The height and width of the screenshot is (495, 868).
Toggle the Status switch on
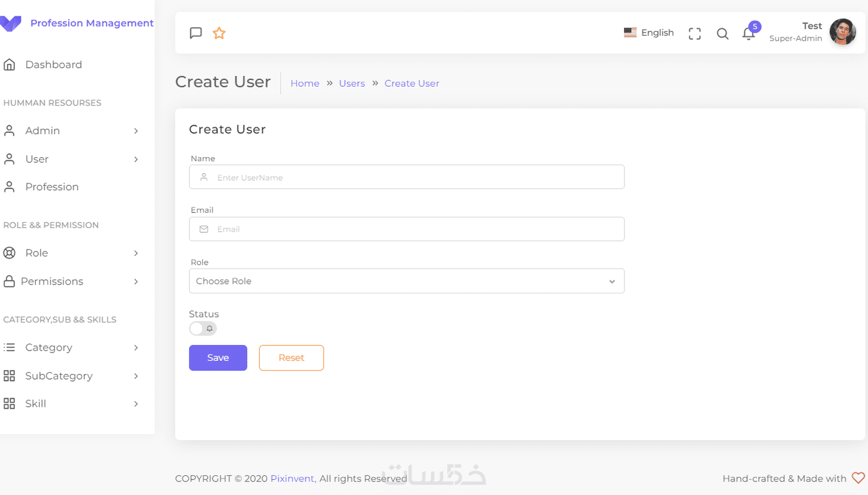pos(203,328)
